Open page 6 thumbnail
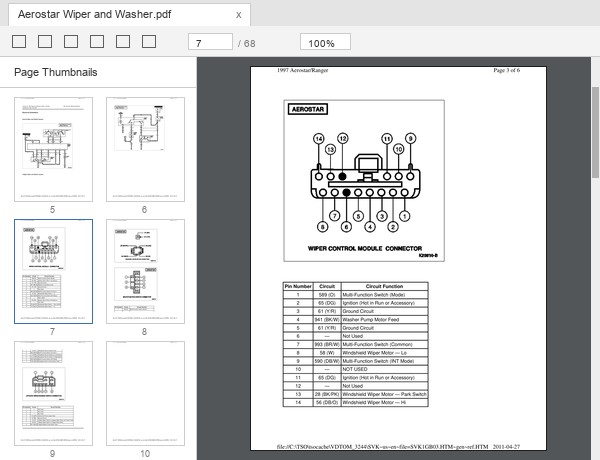 coord(145,149)
